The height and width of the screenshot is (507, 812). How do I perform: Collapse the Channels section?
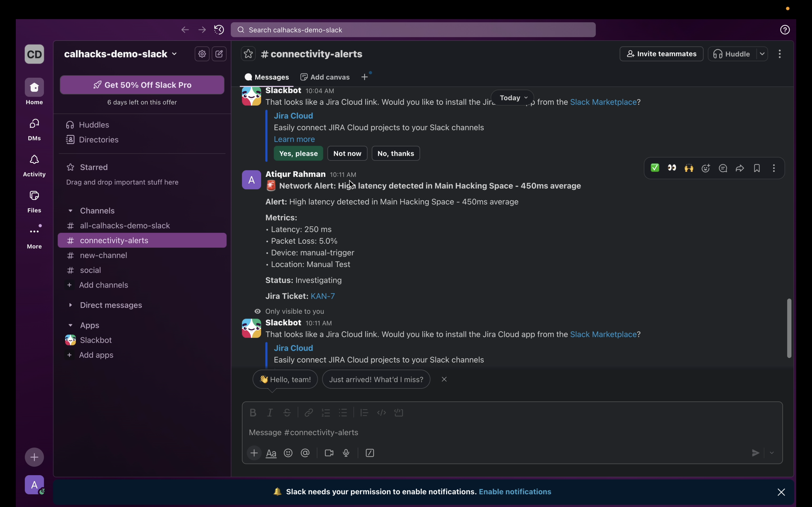coord(70,211)
